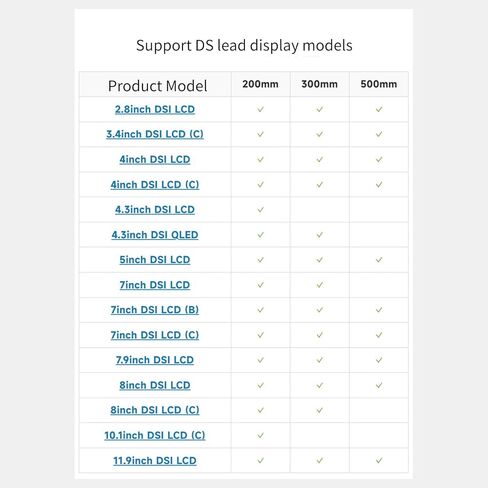This screenshot has width=488, height=488.
Task: Click the 200mm checkmark for 10.1inch DSI LCD (C)
Action: 261,436
